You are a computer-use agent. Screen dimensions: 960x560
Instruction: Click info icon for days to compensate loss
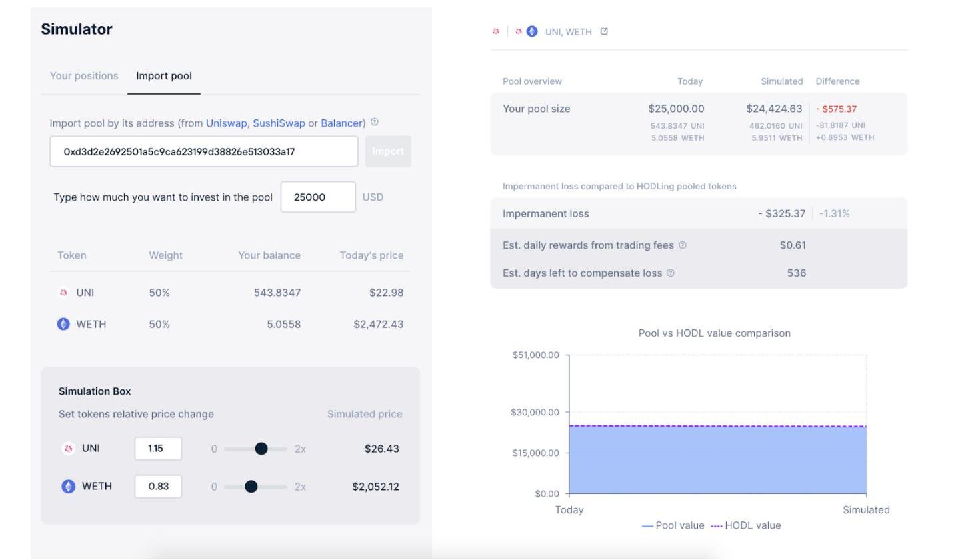tap(671, 273)
